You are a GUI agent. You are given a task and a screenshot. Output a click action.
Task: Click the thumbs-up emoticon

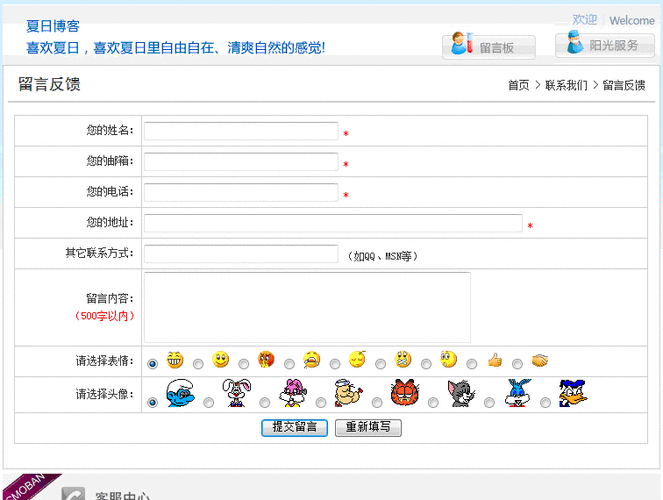click(495, 360)
